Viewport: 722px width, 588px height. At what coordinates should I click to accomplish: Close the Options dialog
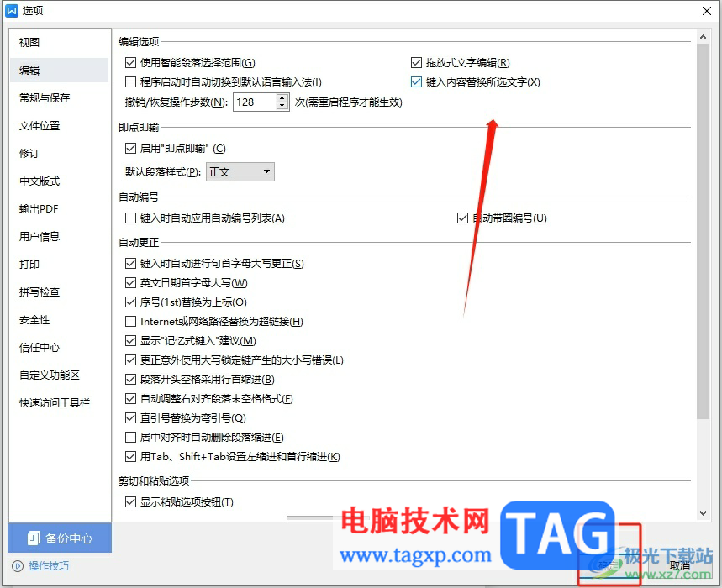pyautogui.click(x=707, y=11)
